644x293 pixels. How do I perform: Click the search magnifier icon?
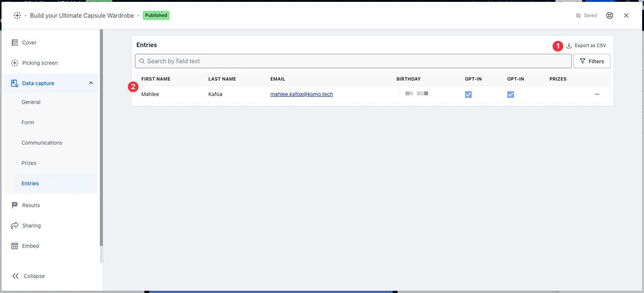pos(142,61)
